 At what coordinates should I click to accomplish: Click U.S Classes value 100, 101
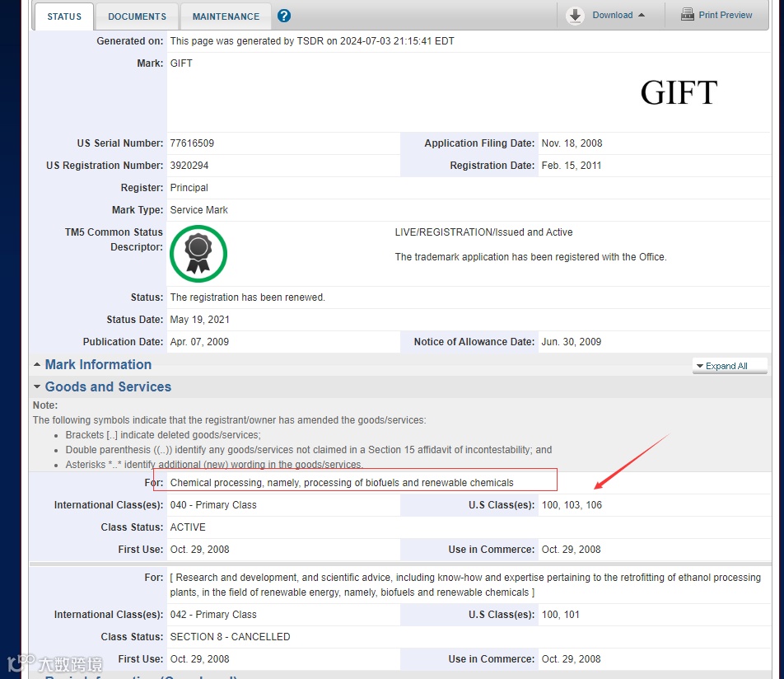[x=561, y=615]
